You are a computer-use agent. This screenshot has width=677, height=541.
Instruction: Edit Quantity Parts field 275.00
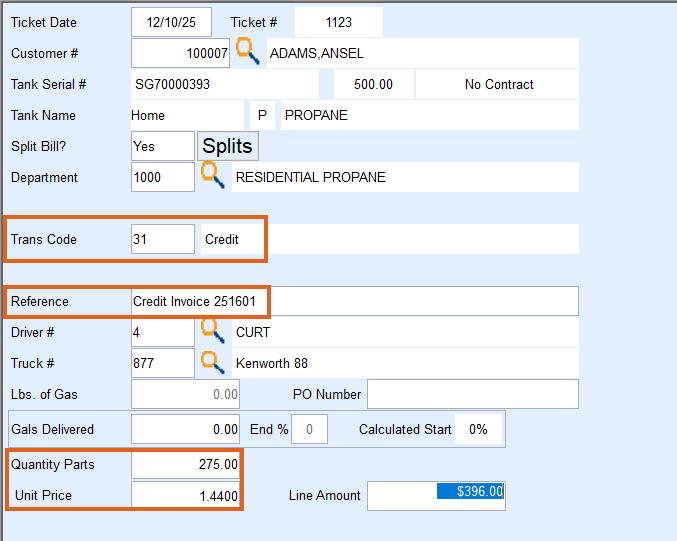coord(185,464)
